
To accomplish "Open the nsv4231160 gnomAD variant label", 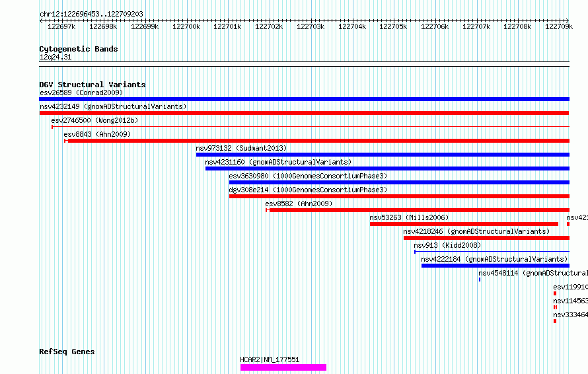I will pos(278,162).
